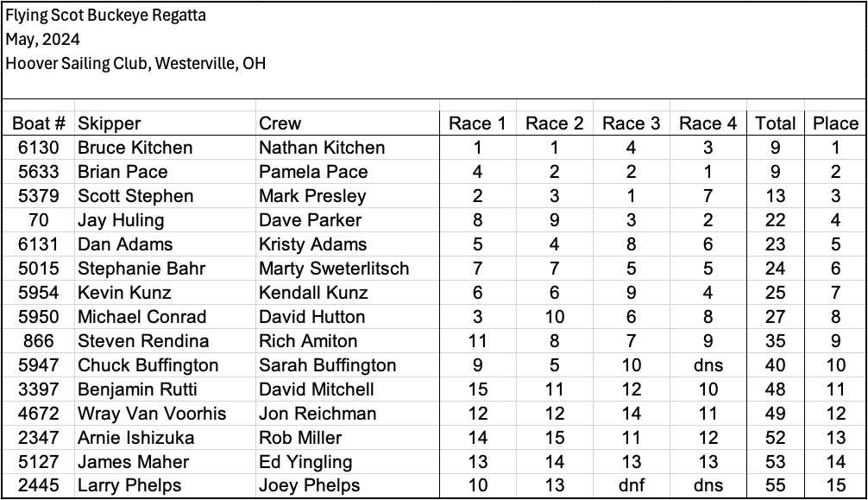868x500 pixels.
Task: Select crew cell 'Pamela Pace'
Action: 313,172
